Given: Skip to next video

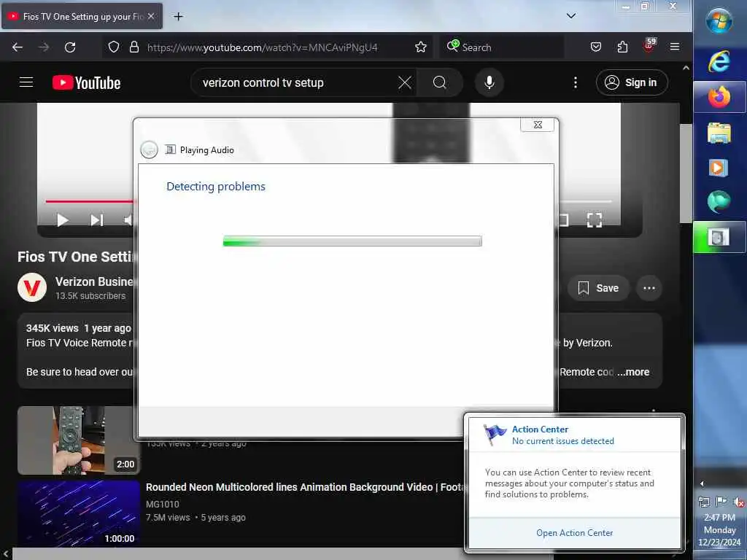Looking at the screenshot, I should (97, 220).
